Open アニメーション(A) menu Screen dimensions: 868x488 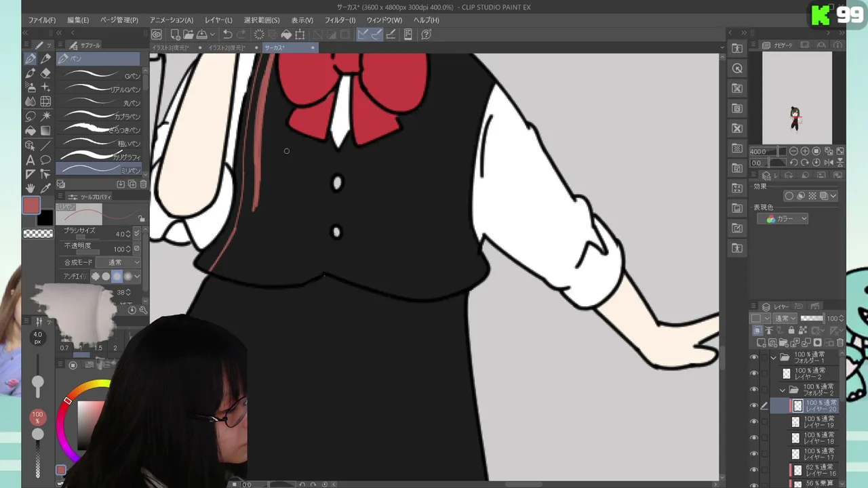point(172,20)
